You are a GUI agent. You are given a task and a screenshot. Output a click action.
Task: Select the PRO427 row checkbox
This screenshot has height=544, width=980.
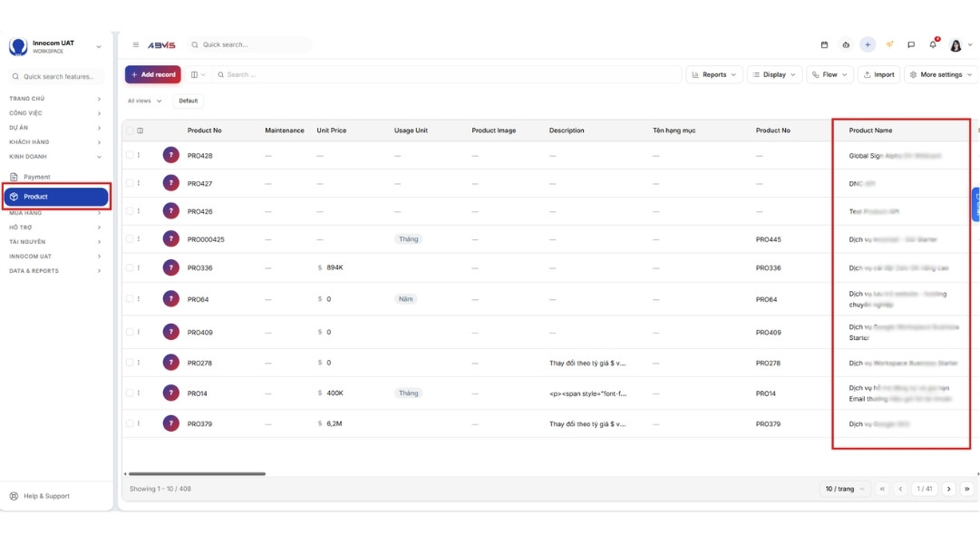(x=130, y=183)
